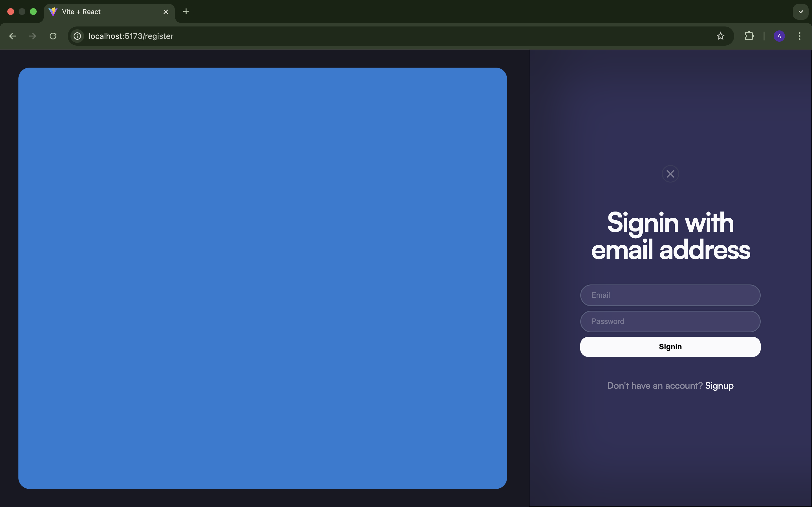Open a new browser tab
This screenshot has width=812, height=507.
[186, 12]
